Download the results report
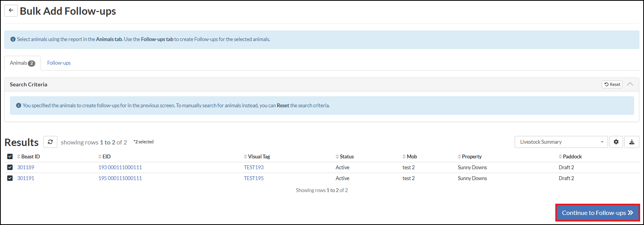644x225 pixels. point(632,142)
